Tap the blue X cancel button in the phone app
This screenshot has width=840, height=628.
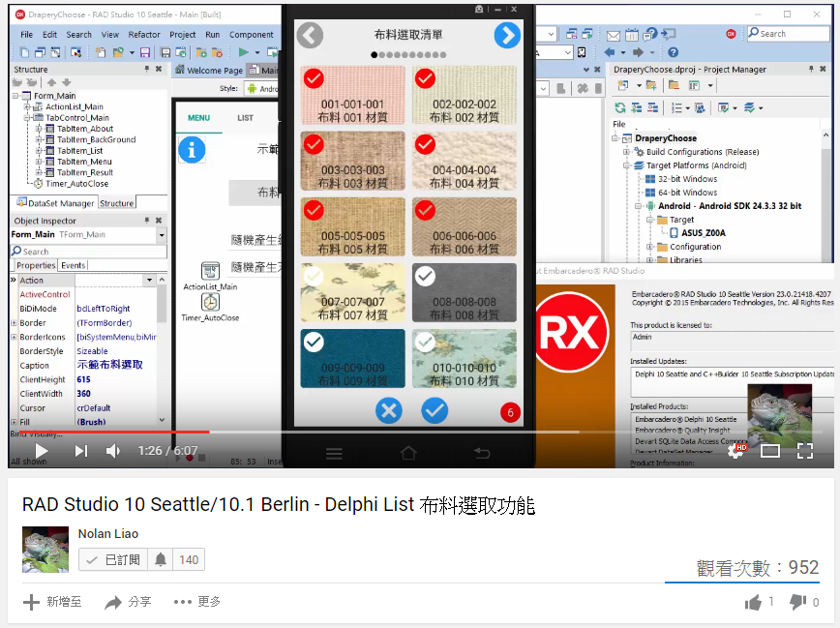point(389,411)
